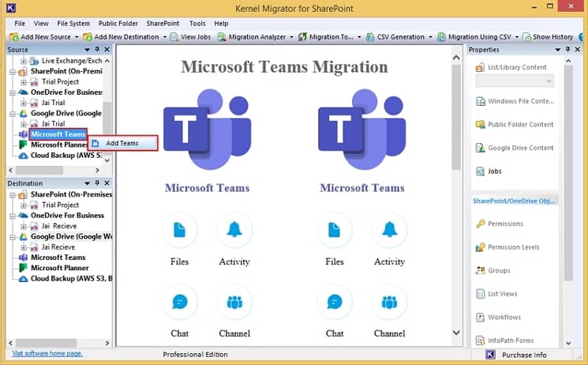The image size is (588, 365).
Task: Open the Visit software home page link
Action: click(x=47, y=353)
